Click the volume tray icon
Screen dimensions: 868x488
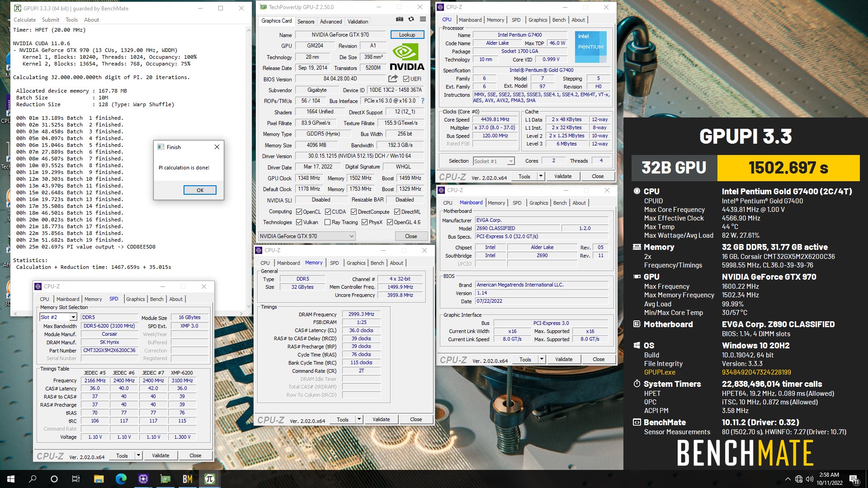pos(809,479)
